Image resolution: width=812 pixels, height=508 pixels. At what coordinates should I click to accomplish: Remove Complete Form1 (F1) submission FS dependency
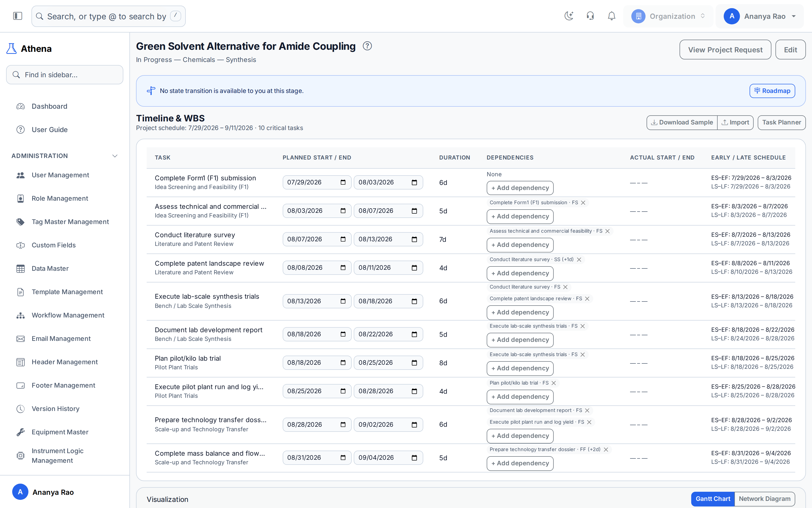583,203
